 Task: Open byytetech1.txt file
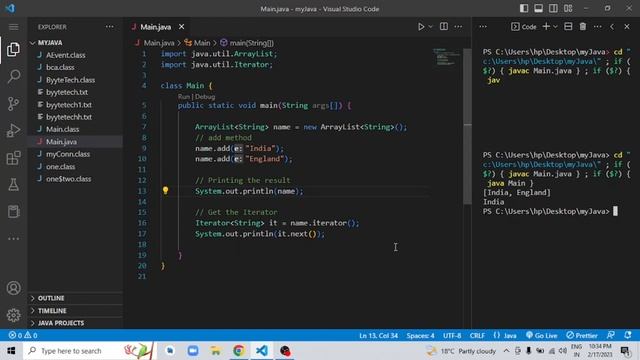pos(69,104)
